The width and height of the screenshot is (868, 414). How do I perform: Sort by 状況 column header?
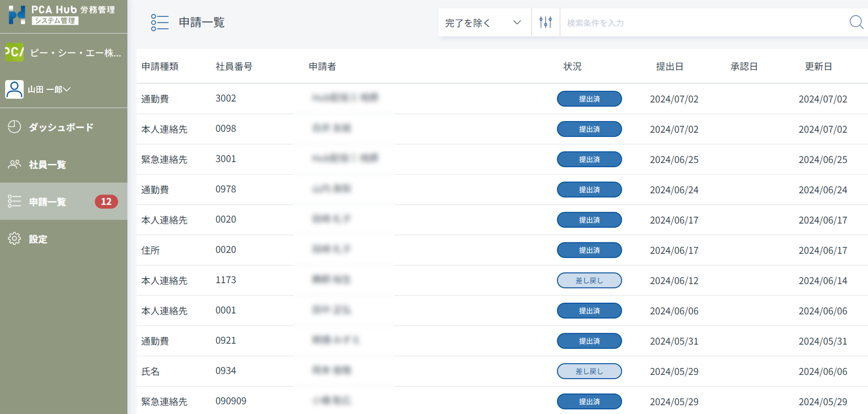point(572,66)
